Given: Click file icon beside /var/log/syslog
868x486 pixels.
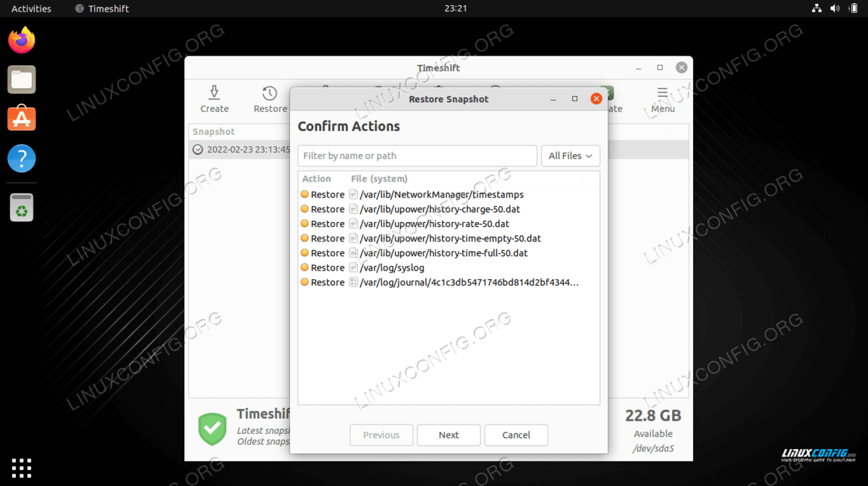Looking at the screenshot, I should 354,268.
